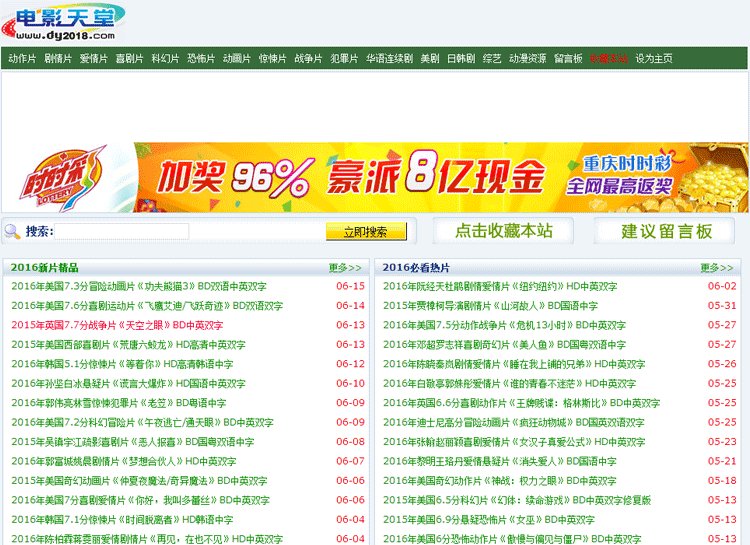
Task: Click the red 收藏本站 nav link
Action: click(609, 58)
